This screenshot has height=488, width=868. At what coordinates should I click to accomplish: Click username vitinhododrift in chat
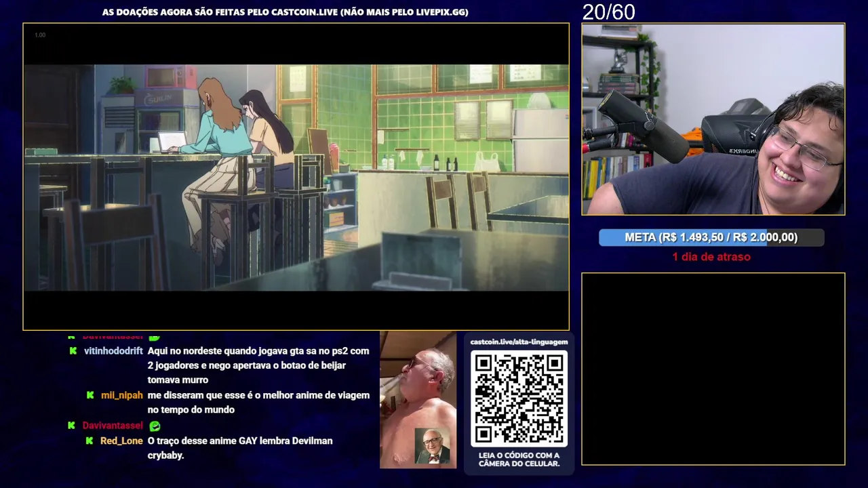[113, 351]
